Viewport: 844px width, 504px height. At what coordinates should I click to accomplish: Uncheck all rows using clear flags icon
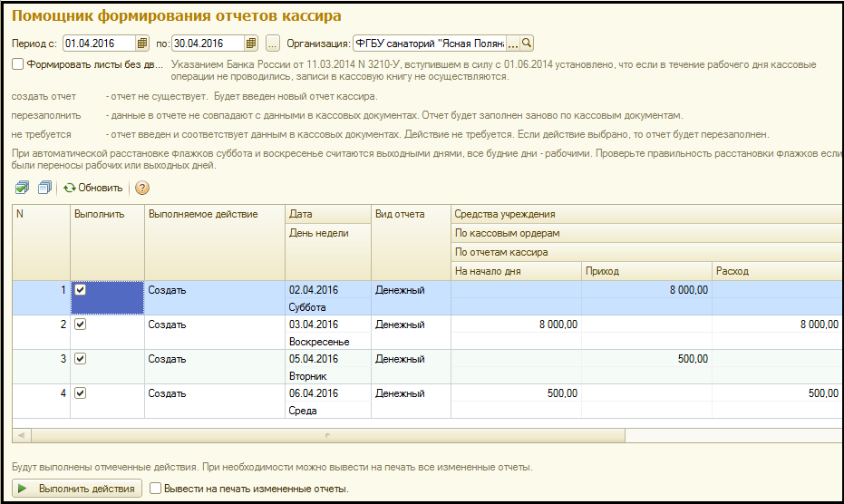click(x=44, y=188)
